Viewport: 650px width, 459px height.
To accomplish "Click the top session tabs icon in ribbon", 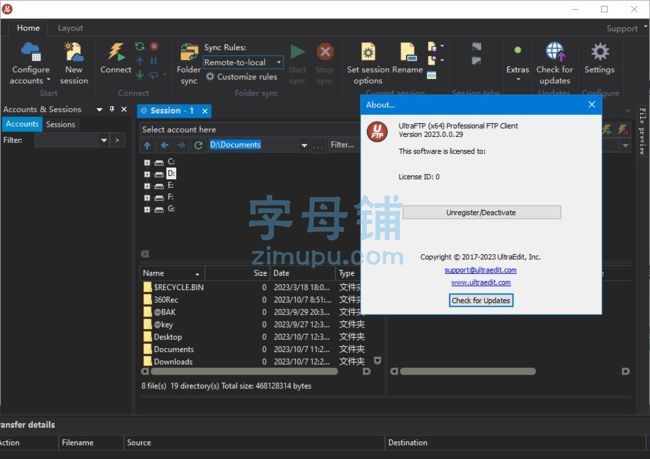I will tap(477, 47).
